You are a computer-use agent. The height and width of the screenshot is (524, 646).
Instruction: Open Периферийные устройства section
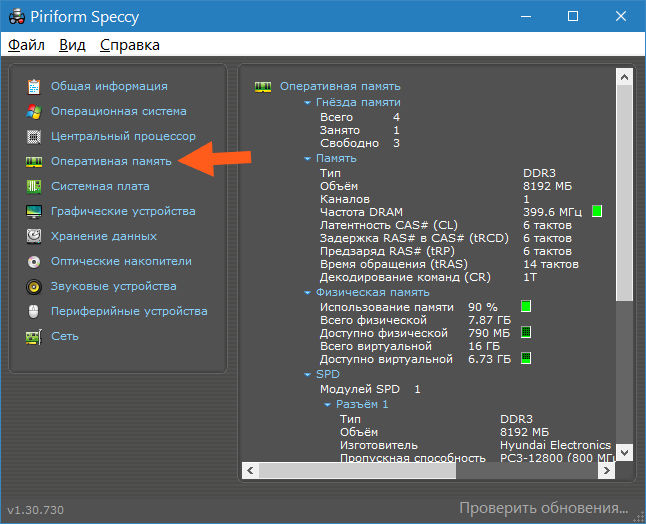(129, 311)
